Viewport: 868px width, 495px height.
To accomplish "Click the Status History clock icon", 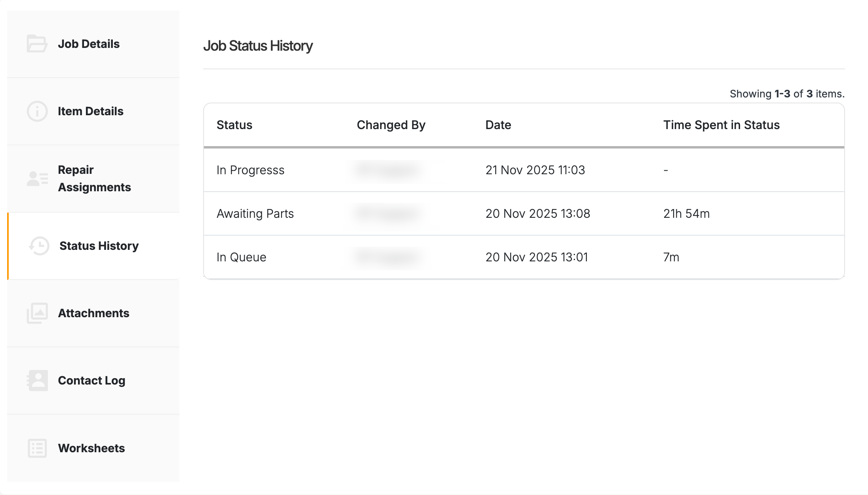I will [39, 246].
